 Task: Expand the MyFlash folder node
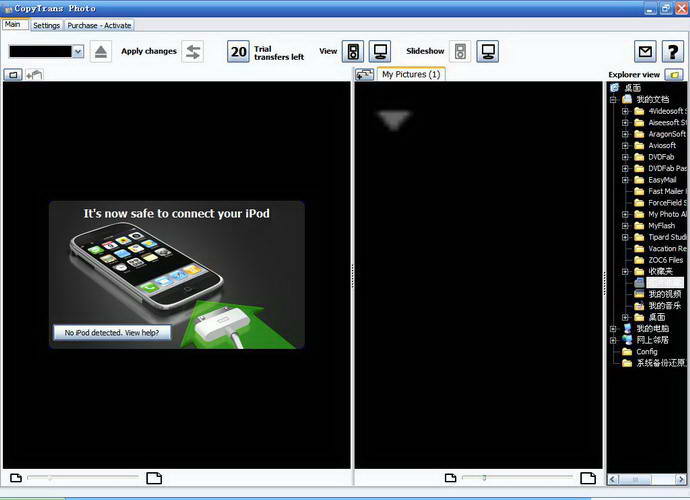625,225
